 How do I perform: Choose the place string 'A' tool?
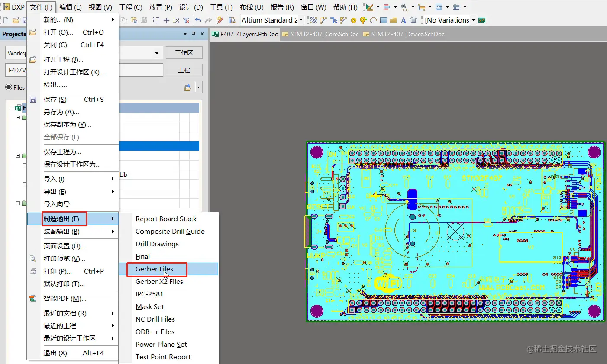pos(403,20)
